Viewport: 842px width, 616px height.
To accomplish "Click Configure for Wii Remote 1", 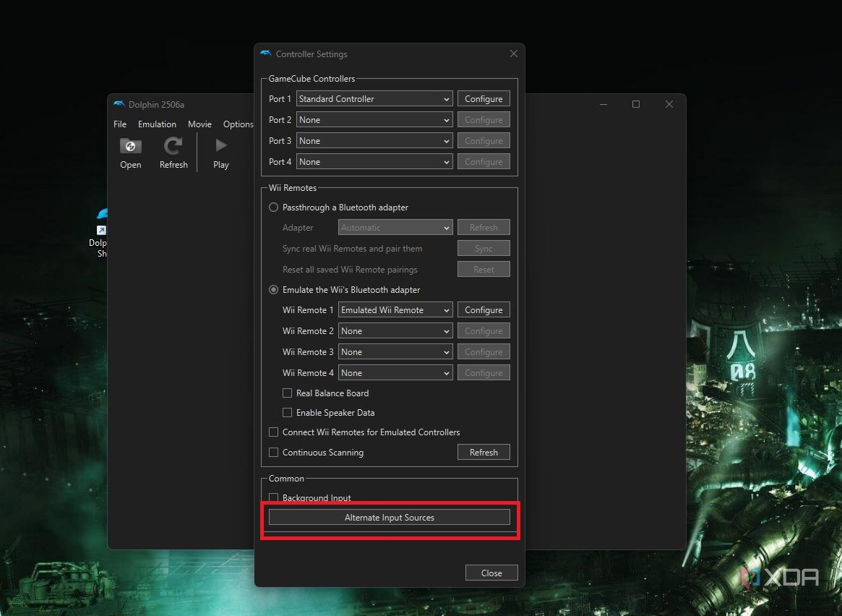I will [x=484, y=310].
